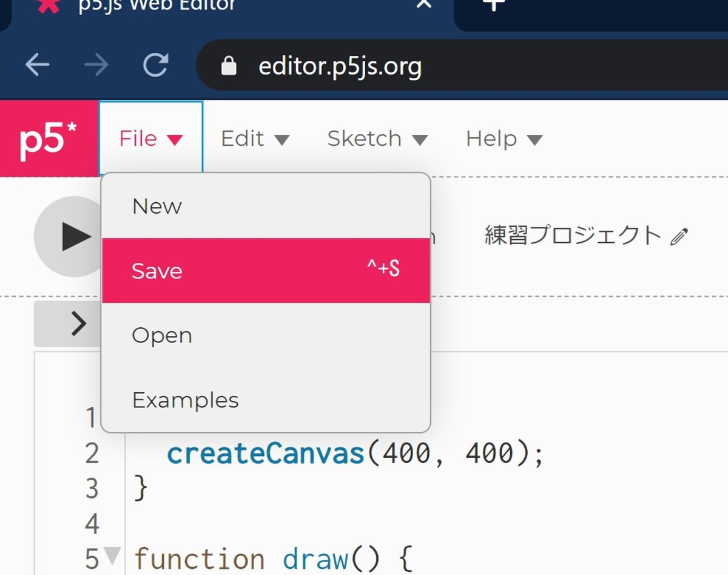Open the Edit dropdown menu

[254, 139]
